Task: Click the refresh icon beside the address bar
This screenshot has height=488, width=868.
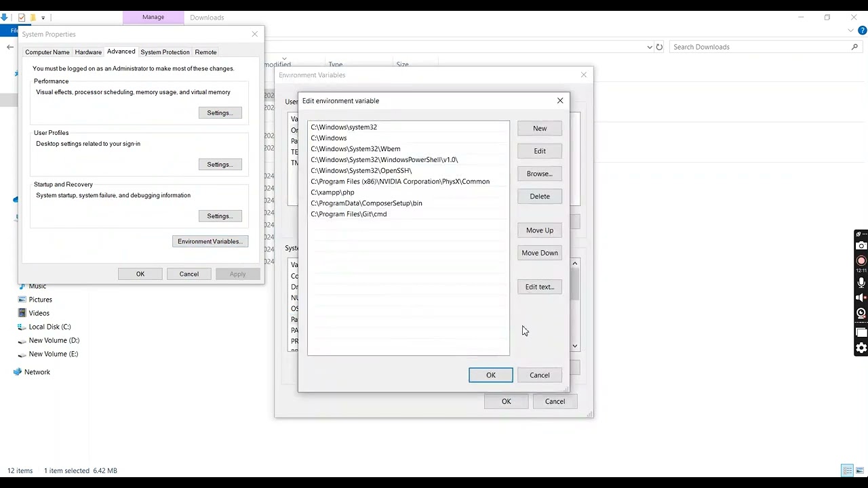Action: pyautogui.click(x=659, y=47)
